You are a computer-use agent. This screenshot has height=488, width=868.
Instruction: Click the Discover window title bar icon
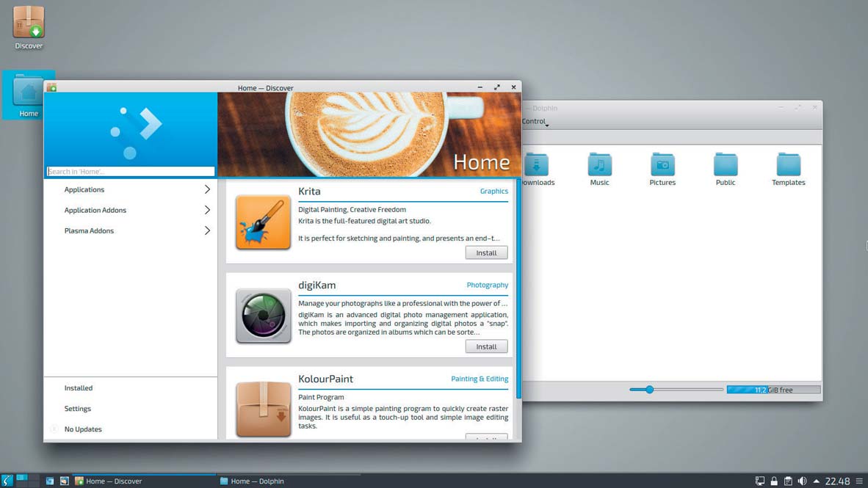pos(51,87)
